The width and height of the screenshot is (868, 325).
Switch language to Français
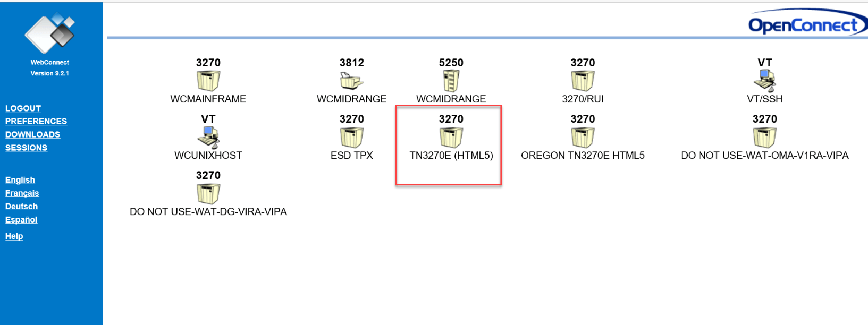(22, 193)
